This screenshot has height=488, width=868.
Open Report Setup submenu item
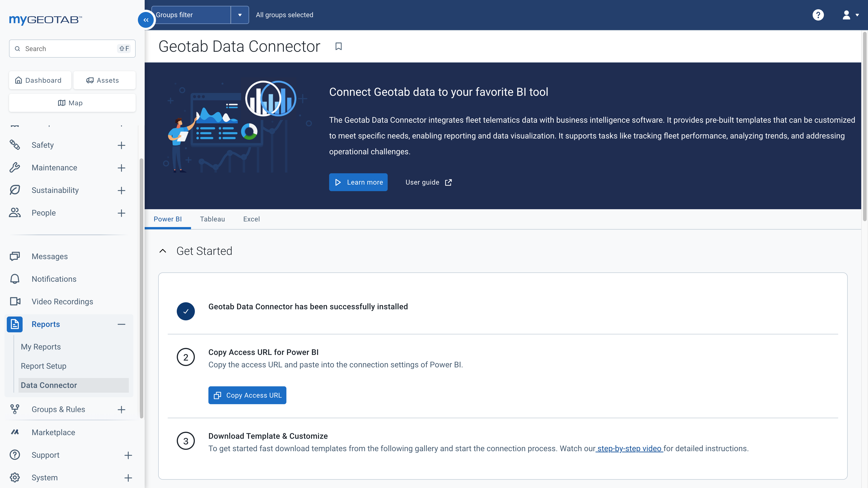tap(43, 366)
